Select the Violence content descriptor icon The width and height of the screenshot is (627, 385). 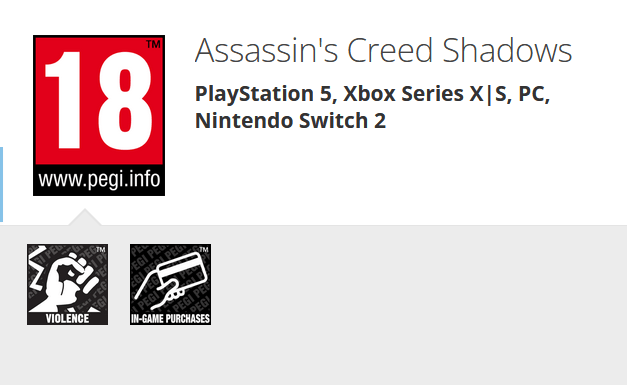tap(68, 285)
